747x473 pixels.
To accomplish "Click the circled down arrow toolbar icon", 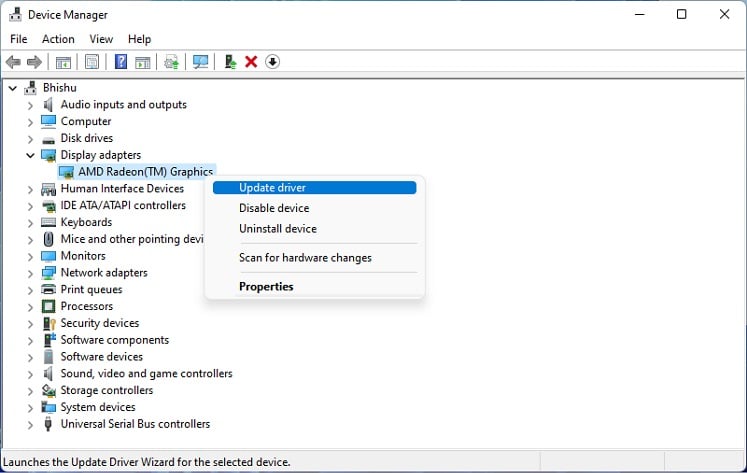I will pos(273,61).
